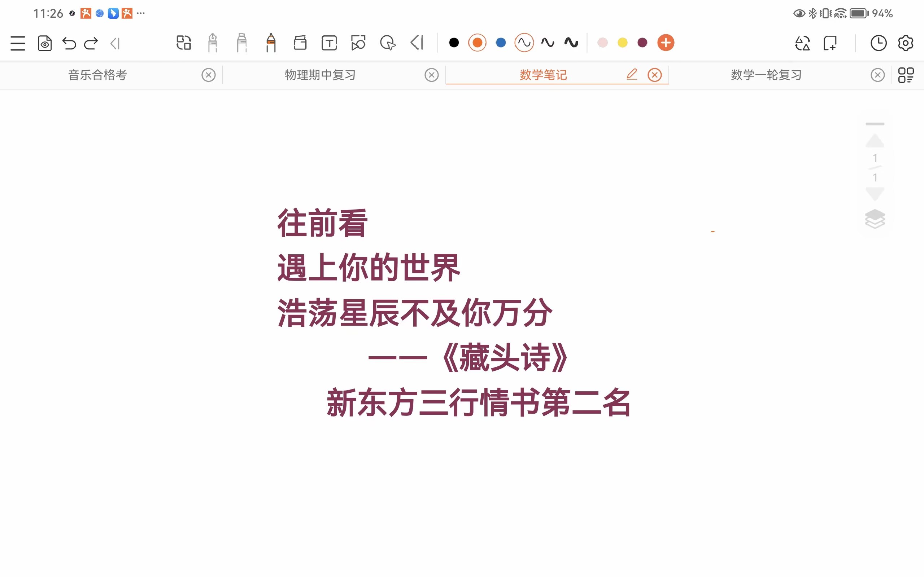Viewport: 924px width, 577px height.
Task: Pick the blue pen color
Action: pos(501,42)
